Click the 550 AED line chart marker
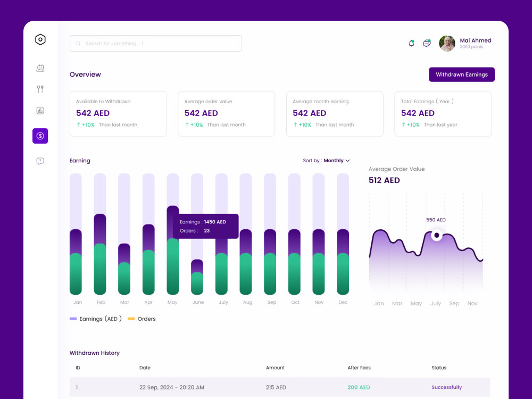Viewport: 532px width, 399px height. click(x=437, y=235)
